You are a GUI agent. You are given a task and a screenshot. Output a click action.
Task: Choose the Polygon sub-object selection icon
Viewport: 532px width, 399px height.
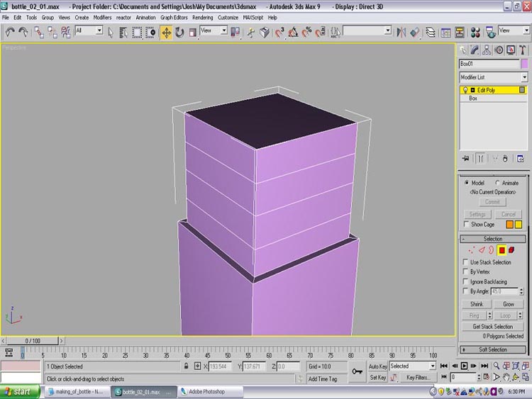pos(501,249)
